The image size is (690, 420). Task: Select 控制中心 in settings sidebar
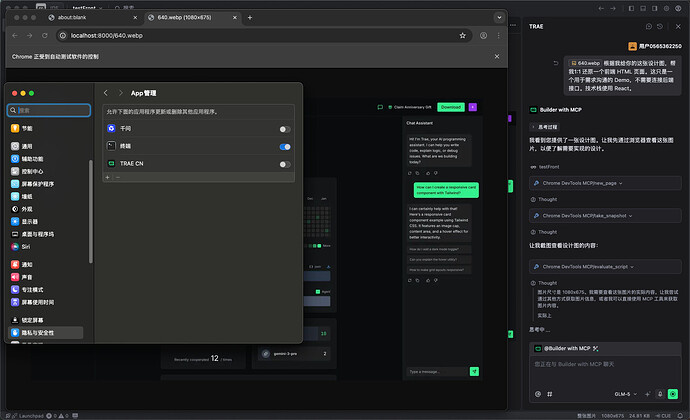pyautogui.click(x=32, y=171)
